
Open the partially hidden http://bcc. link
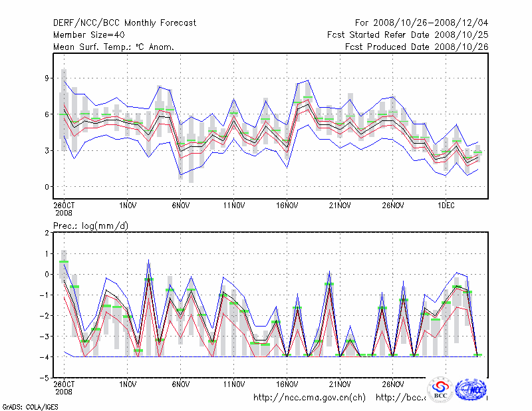click(400, 398)
